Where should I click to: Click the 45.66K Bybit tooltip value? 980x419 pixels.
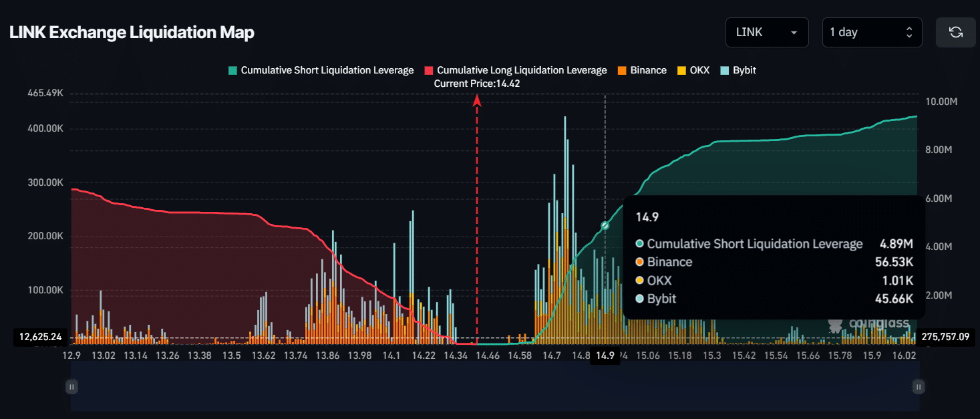894,299
